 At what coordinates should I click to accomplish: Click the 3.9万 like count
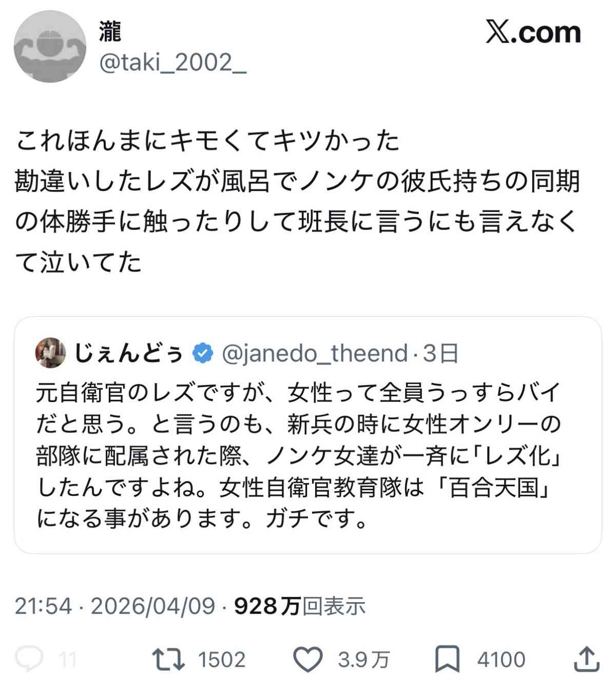364,660
